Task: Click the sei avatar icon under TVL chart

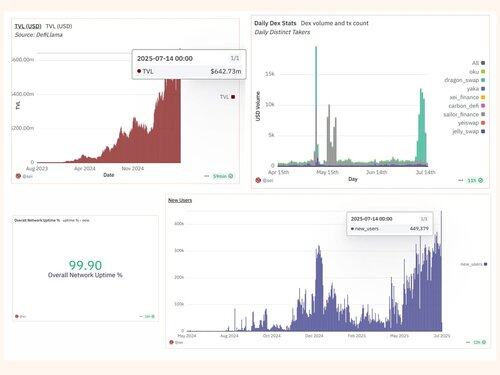Action: (18, 176)
